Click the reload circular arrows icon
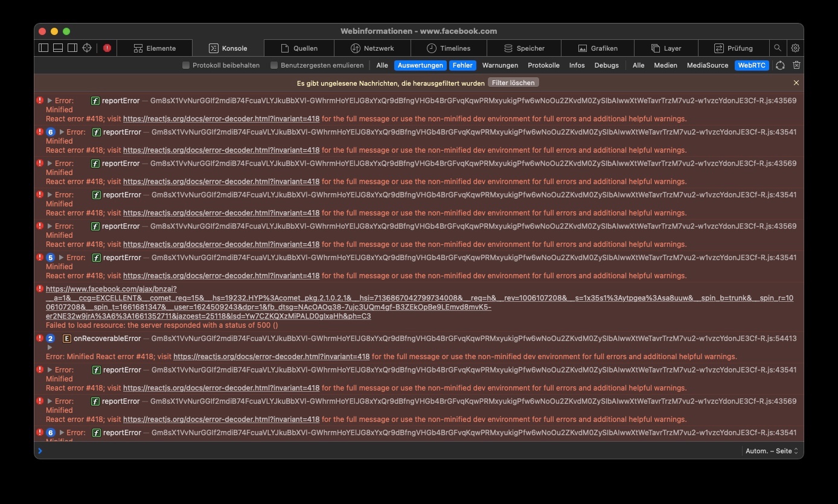Image resolution: width=838 pixels, height=504 pixels. tap(780, 65)
